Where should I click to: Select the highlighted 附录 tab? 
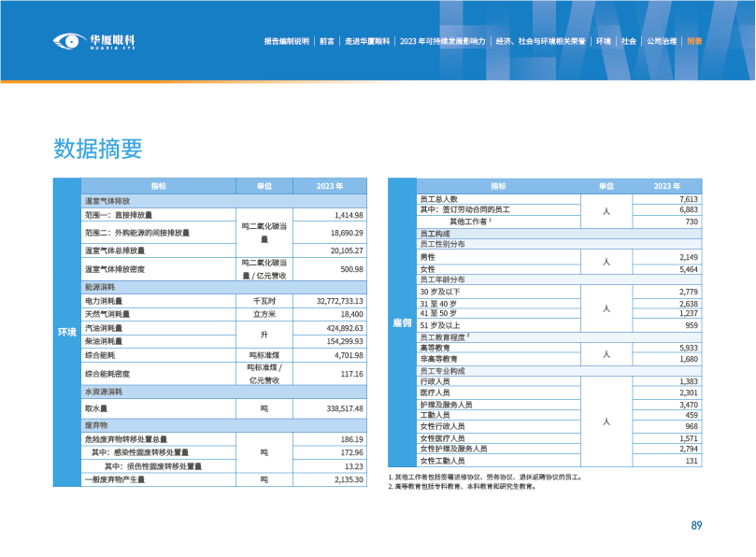[x=694, y=42]
